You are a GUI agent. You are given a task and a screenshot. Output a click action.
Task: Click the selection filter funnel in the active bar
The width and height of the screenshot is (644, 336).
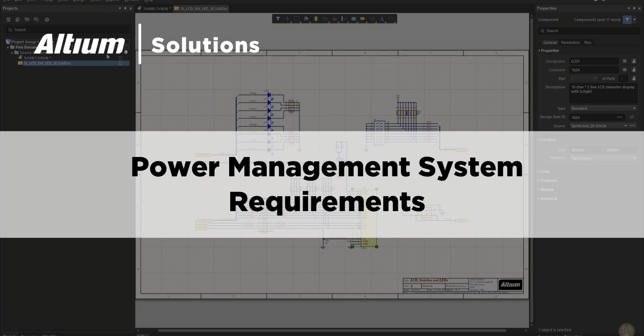(x=278, y=19)
